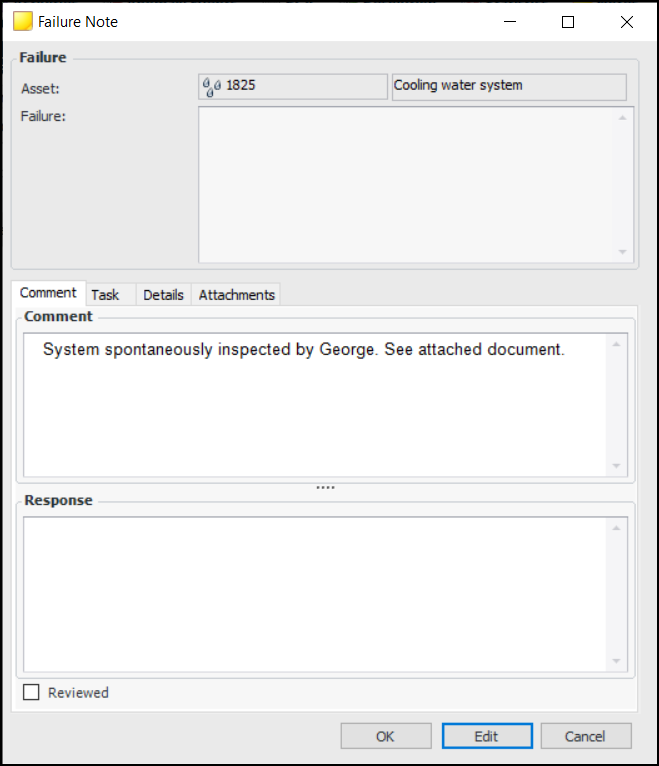Confirm with the OK button
The width and height of the screenshot is (659, 766).
[x=386, y=736]
